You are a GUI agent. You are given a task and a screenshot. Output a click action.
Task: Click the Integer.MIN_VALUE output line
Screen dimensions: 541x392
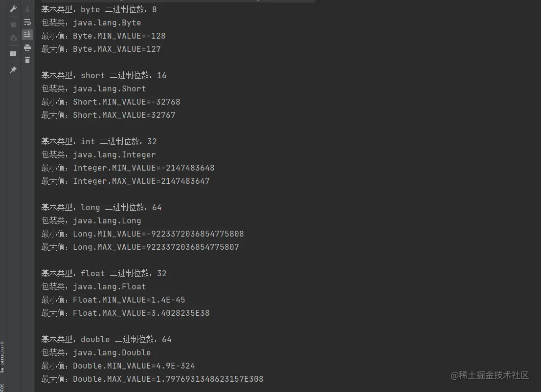coord(143,168)
